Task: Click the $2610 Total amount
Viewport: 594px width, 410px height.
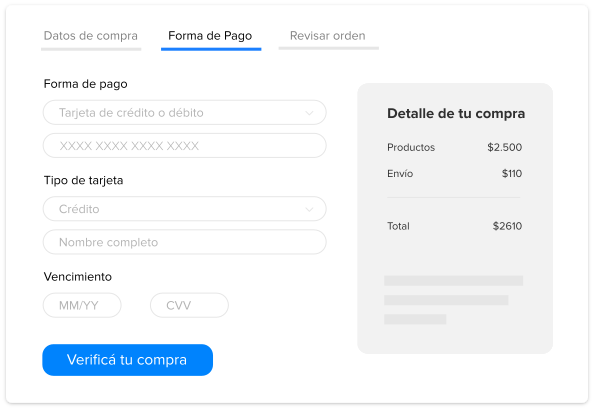Action: 507,226
